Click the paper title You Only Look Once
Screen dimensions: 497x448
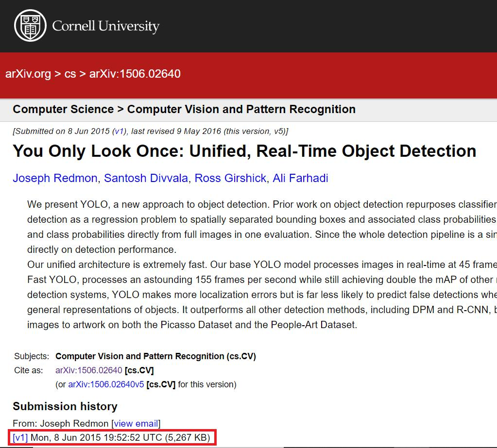click(x=244, y=151)
